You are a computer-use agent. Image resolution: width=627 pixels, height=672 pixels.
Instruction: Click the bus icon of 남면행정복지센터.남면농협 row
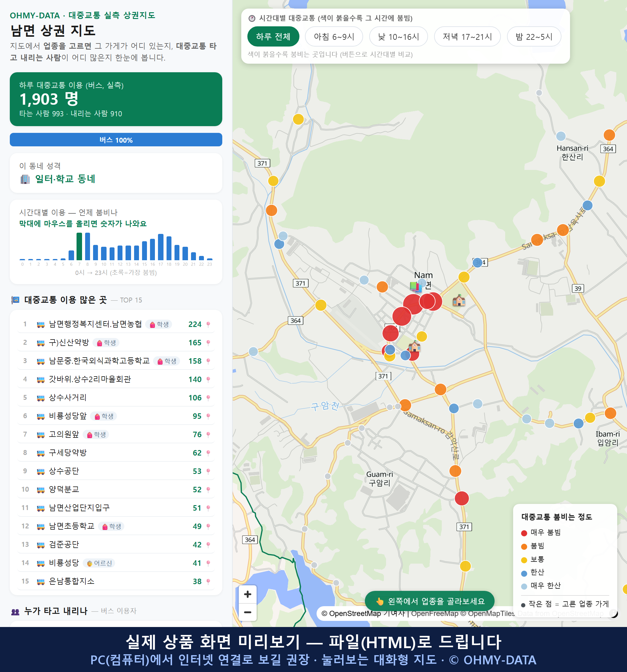coord(40,325)
